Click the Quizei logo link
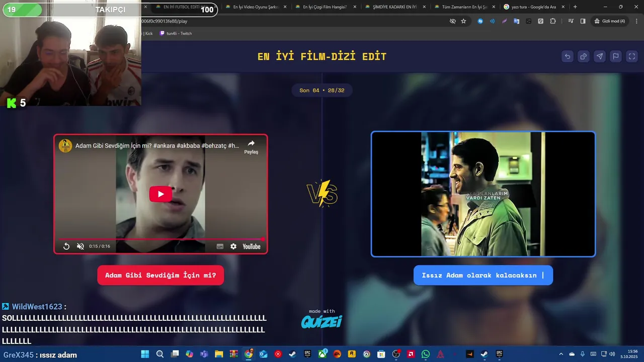Screen dimensions: 644x362 pos(322,321)
